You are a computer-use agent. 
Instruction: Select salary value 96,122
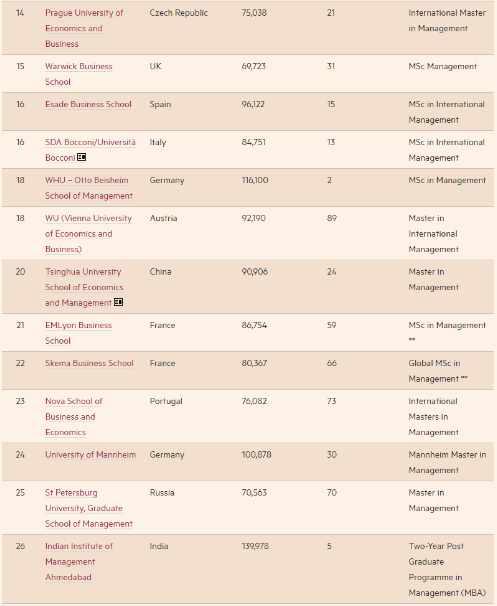pyautogui.click(x=253, y=104)
